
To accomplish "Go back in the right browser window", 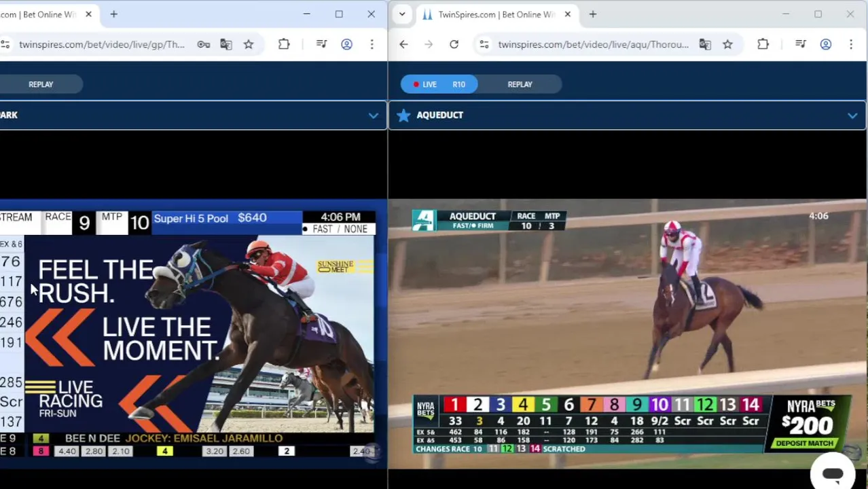I will (403, 44).
